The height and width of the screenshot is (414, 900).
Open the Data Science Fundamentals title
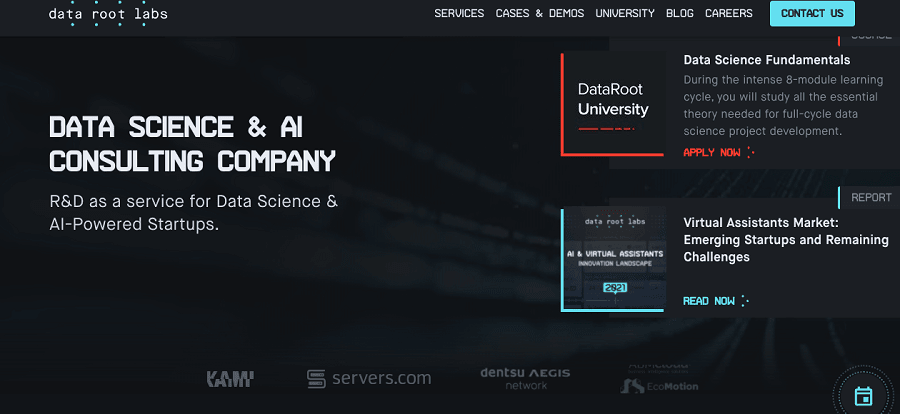click(766, 60)
